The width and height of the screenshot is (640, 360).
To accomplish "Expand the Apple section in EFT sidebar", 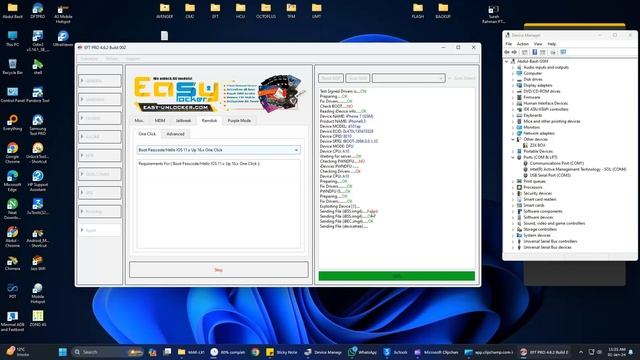I will pyautogui.click(x=100, y=230).
